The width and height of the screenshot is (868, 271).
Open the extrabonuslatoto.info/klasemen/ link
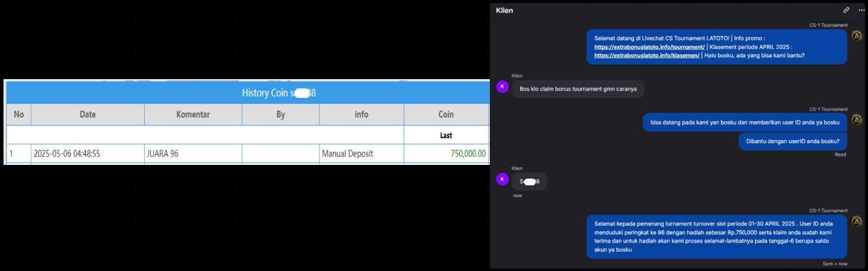coord(647,55)
